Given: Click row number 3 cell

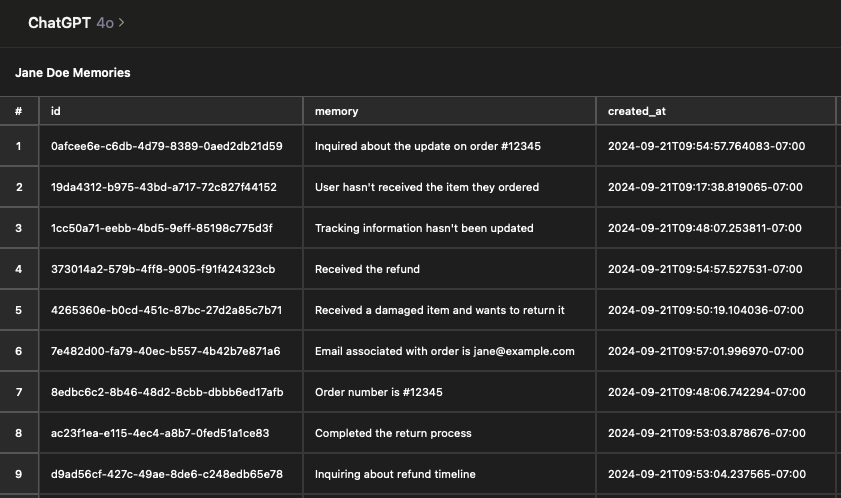Looking at the screenshot, I should pyautogui.click(x=19, y=228).
